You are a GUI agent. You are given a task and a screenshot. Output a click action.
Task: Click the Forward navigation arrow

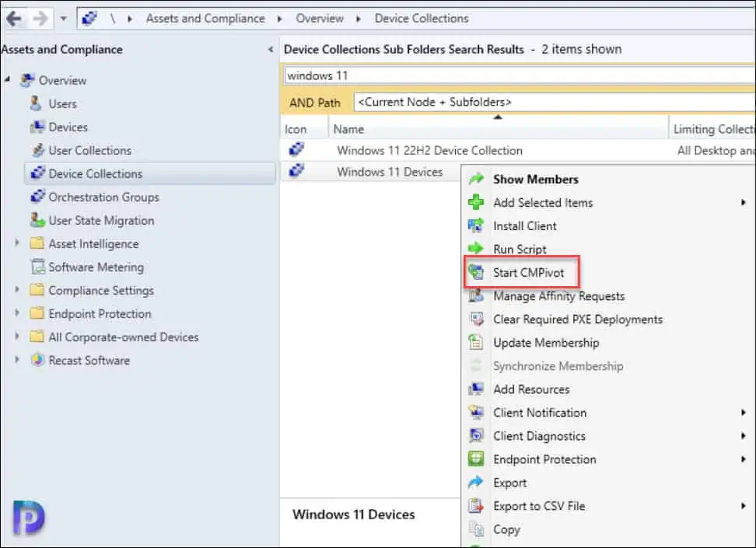40,19
